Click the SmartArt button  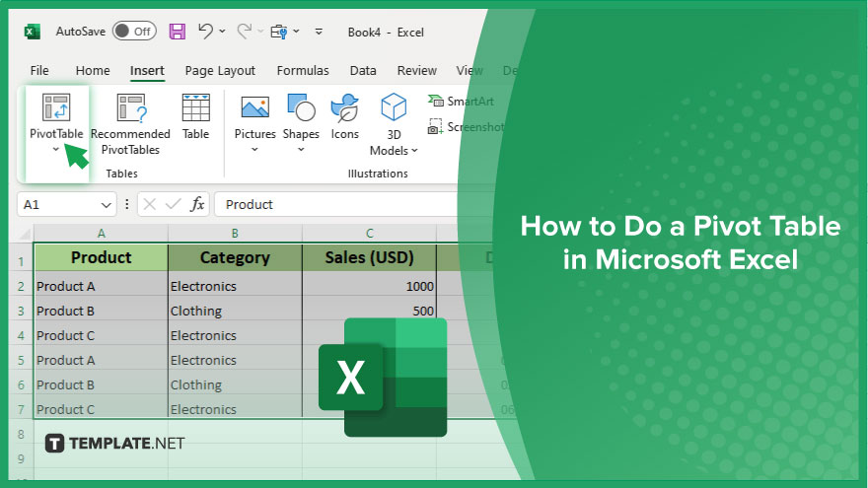(461, 102)
